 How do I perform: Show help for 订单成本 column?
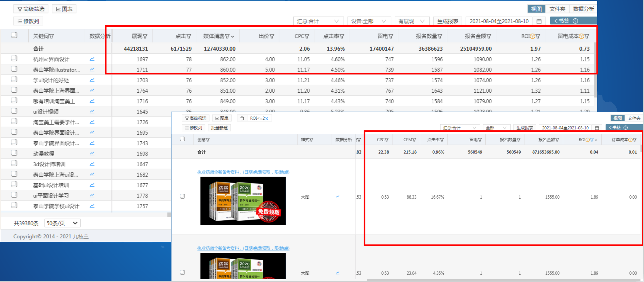click(x=631, y=140)
